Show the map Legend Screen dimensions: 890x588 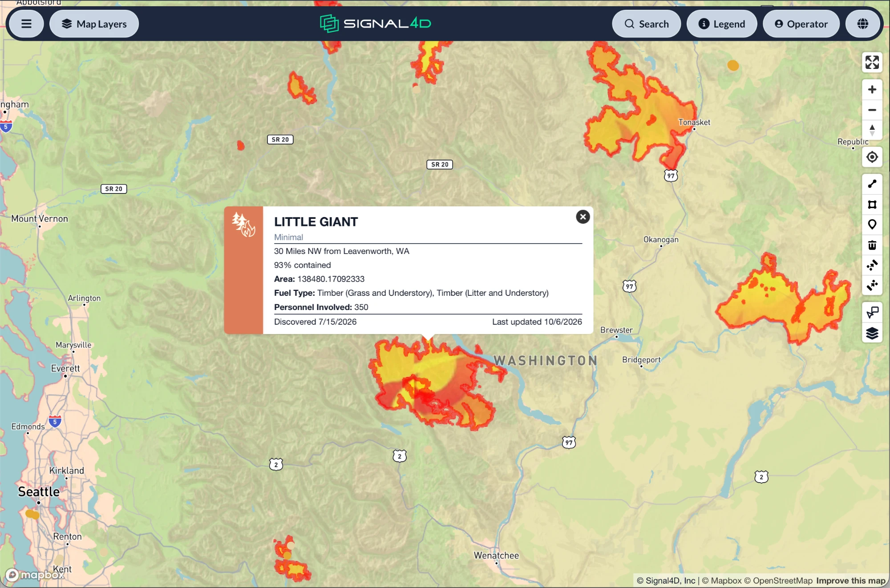(x=721, y=24)
